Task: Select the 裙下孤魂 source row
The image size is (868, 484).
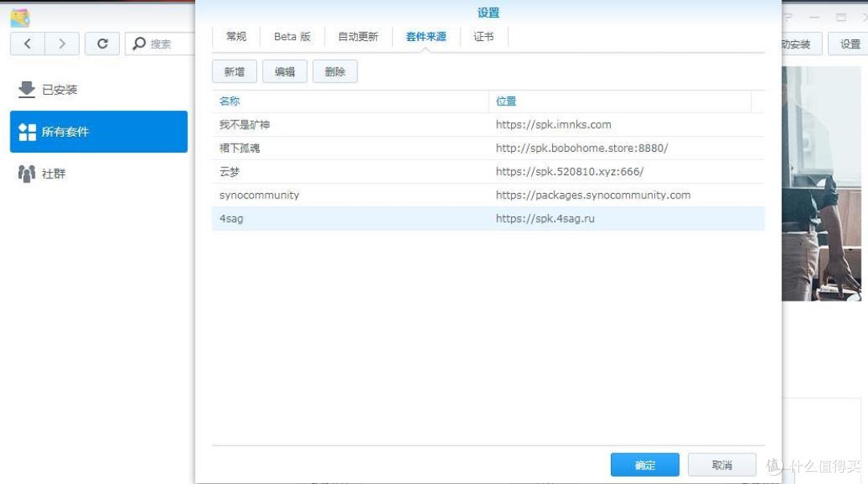Action: 489,149
